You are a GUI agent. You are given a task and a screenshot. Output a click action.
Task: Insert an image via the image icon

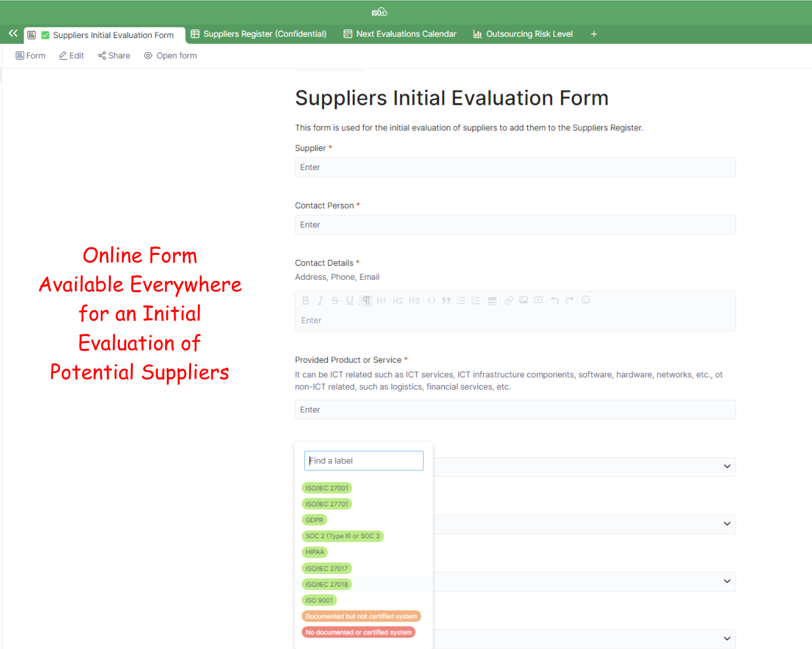coord(523,300)
